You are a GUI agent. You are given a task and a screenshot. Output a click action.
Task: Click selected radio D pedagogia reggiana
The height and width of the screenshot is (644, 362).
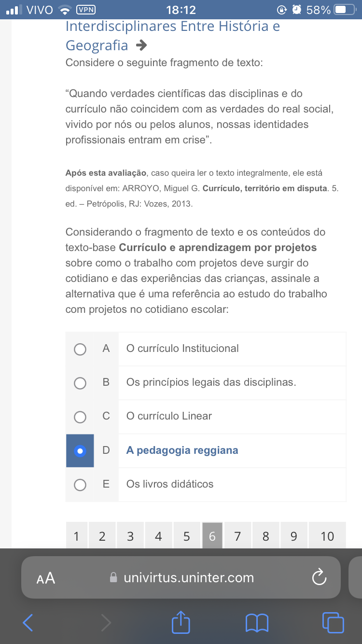pos(80,451)
